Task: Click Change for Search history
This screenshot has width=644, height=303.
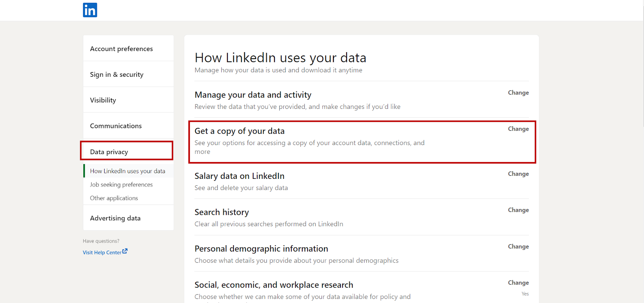Action: [518, 210]
